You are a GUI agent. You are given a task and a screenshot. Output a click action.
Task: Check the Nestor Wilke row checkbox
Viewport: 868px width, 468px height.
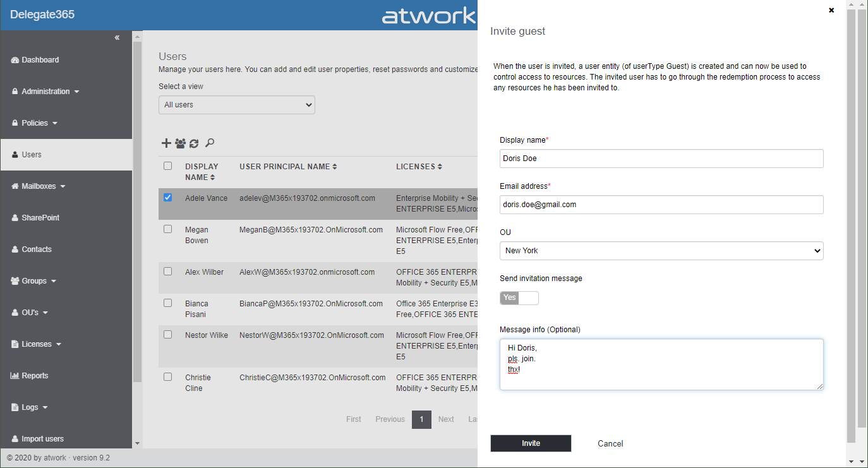click(167, 335)
